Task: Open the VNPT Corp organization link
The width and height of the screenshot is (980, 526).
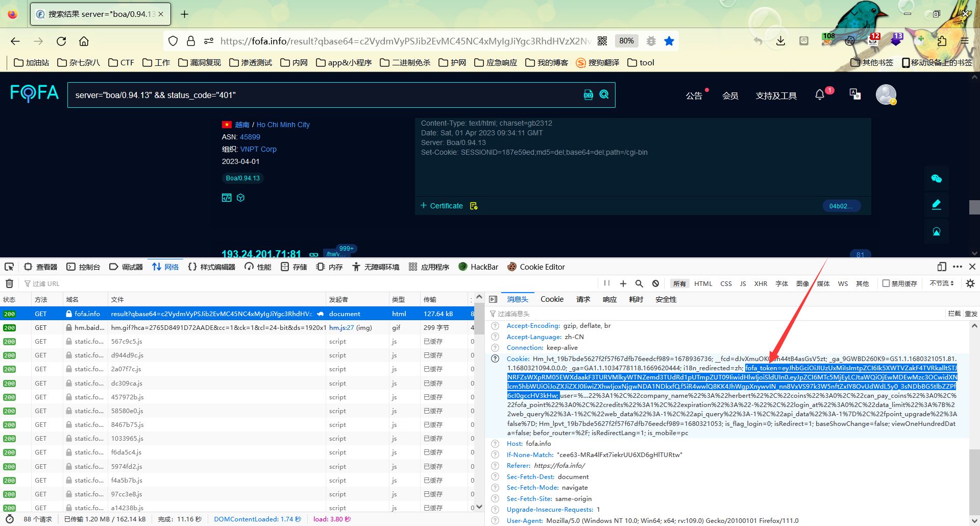Action: tap(258, 149)
